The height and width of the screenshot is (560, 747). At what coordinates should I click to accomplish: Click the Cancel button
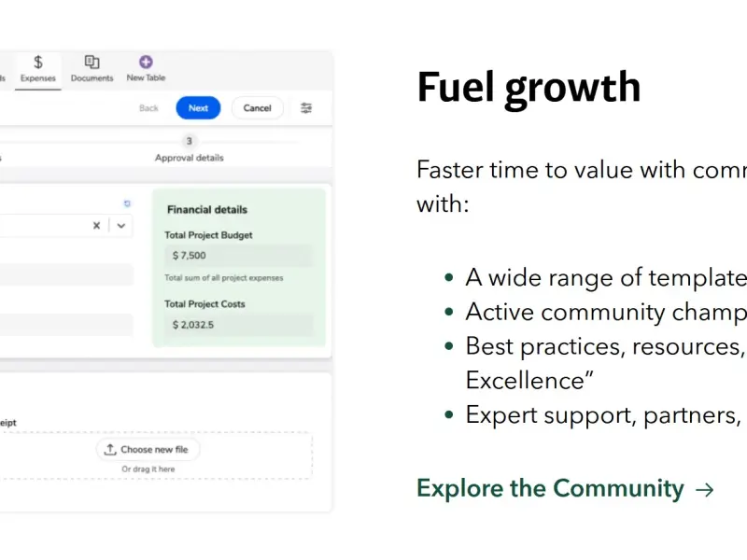tap(258, 108)
